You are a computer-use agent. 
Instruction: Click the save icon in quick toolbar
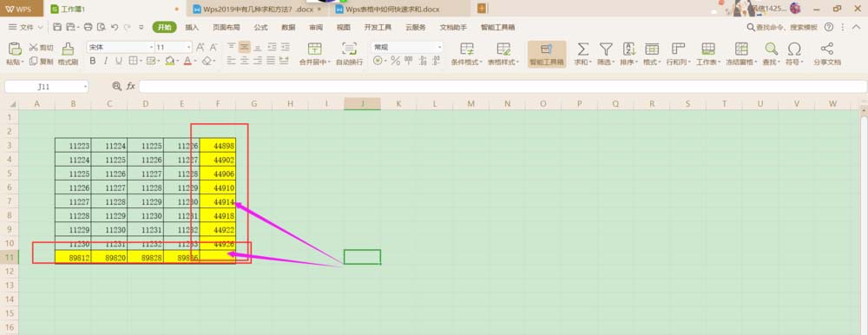pos(57,27)
